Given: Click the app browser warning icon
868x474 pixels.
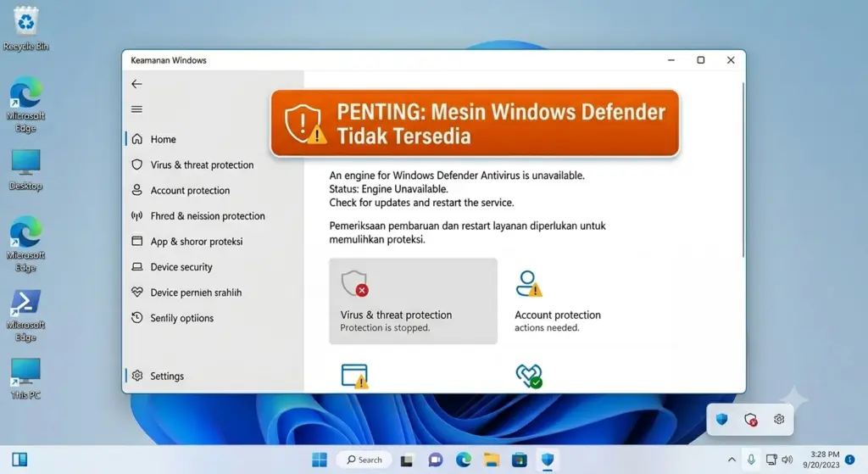Looking at the screenshot, I should click(355, 376).
